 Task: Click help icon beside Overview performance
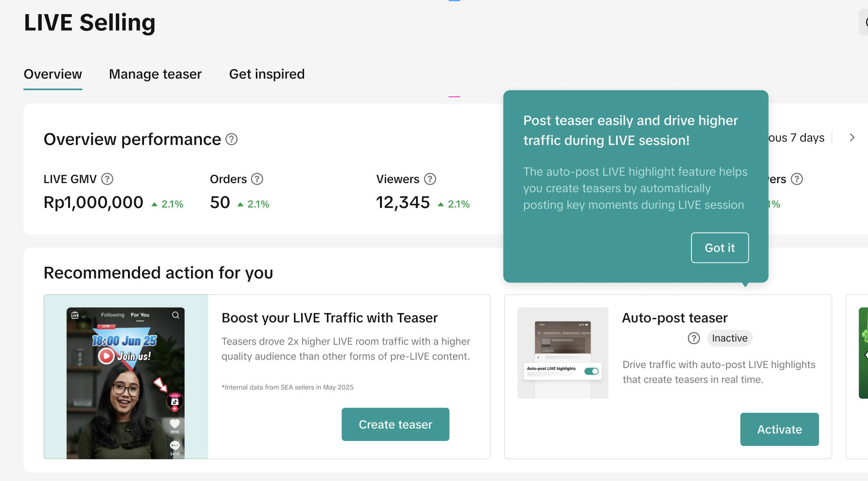(232, 139)
